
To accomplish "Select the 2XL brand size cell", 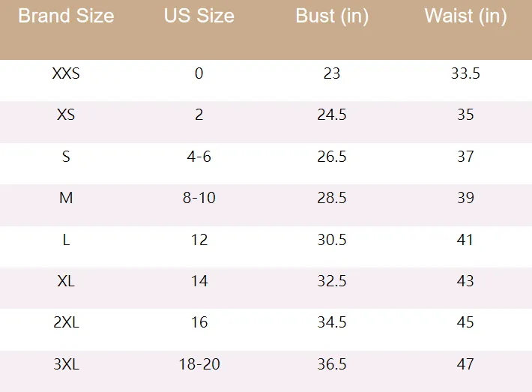I will [x=66, y=322].
